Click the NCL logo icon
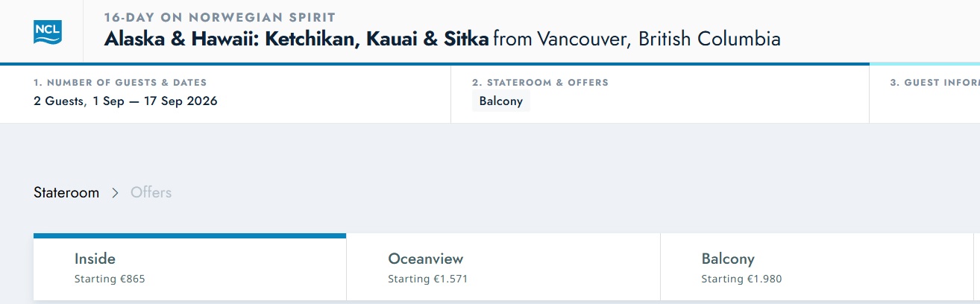 pyautogui.click(x=48, y=31)
